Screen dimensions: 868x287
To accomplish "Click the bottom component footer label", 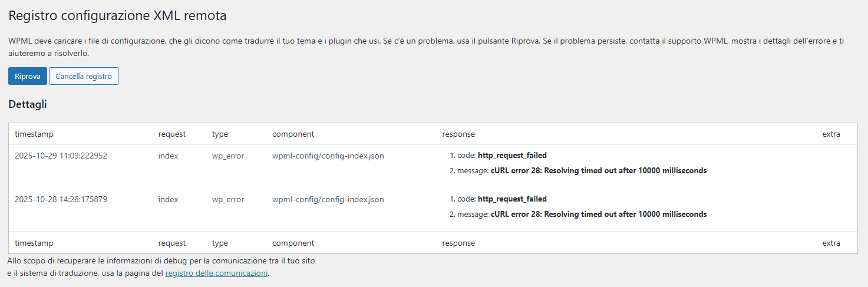I will pyautogui.click(x=293, y=243).
